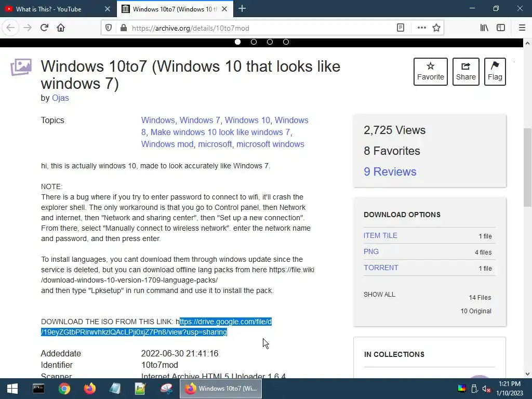Select Windows 10to7 Firefox taskbar window

(x=220, y=389)
